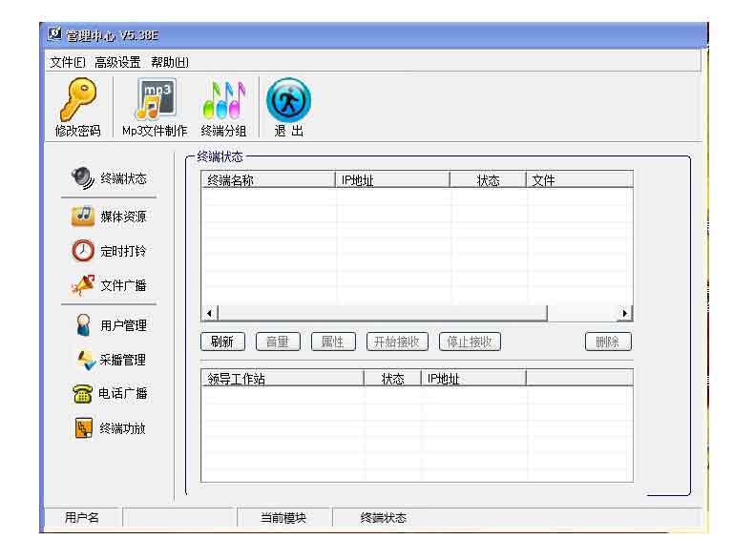Open the 高级设置 menu
The width and height of the screenshot is (754, 560).
click(117, 62)
